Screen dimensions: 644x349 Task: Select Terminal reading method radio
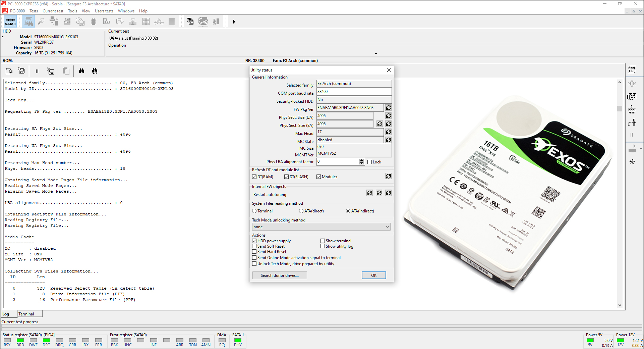pos(254,211)
